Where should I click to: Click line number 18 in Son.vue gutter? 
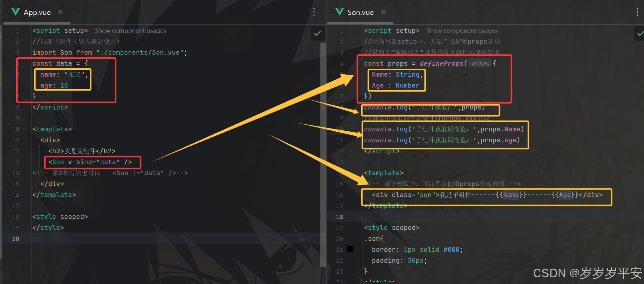click(x=339, y=217)
